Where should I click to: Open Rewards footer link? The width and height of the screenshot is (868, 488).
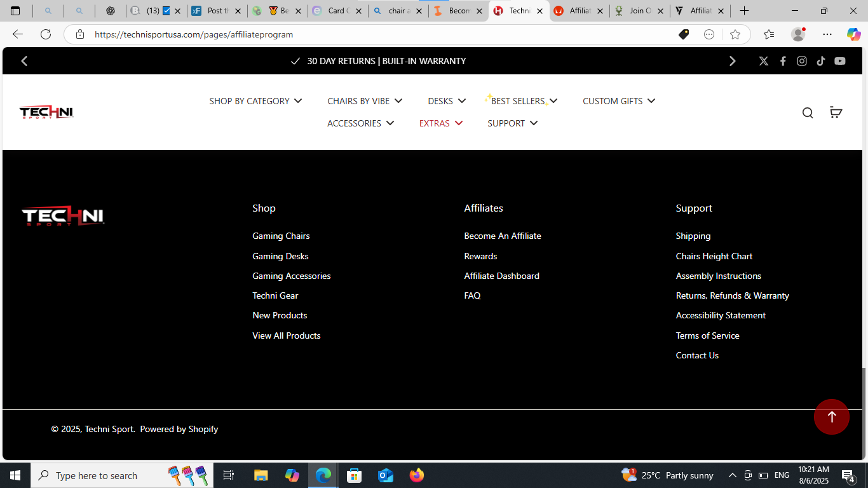pyautogui.click(x=480, y=256)
